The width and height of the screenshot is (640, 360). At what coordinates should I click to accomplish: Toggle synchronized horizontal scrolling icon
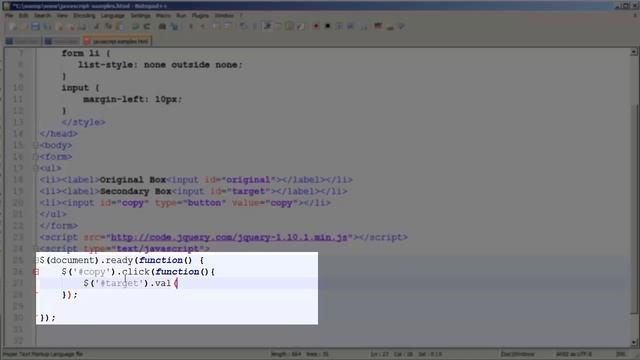[228, 27]
